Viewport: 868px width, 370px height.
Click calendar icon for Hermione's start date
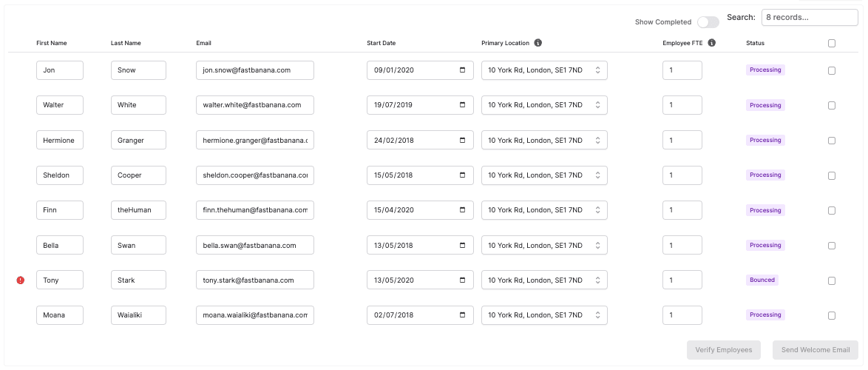[x=463, y=140]
